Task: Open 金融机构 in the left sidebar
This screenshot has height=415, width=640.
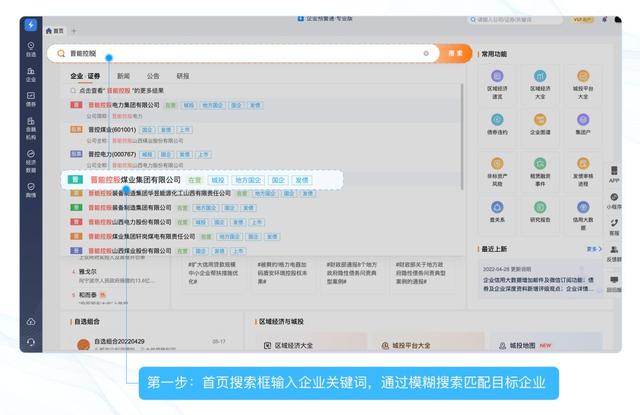Action: [x=31, y=128]
